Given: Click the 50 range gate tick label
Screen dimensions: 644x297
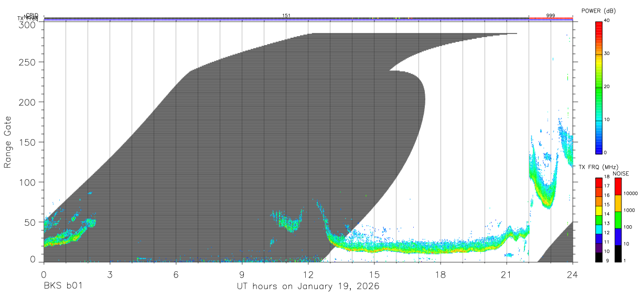Looking at the screenshot, I should tap(30, 222).
